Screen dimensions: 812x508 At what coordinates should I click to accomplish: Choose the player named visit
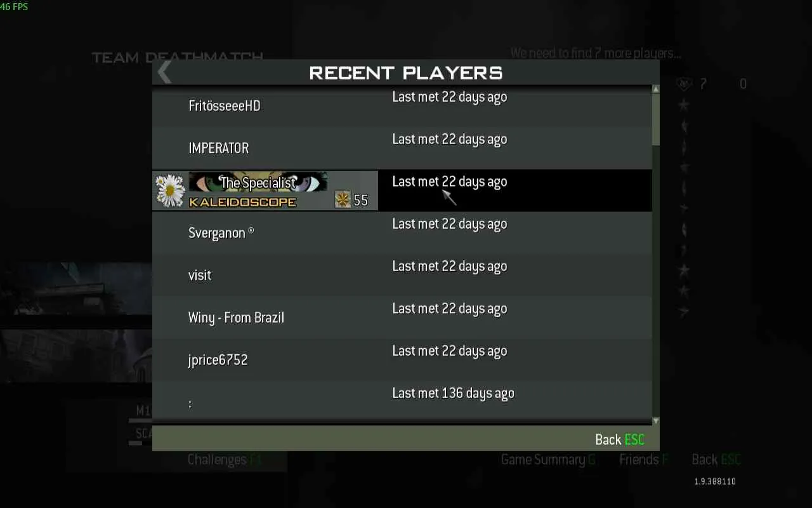click(402, 275)
